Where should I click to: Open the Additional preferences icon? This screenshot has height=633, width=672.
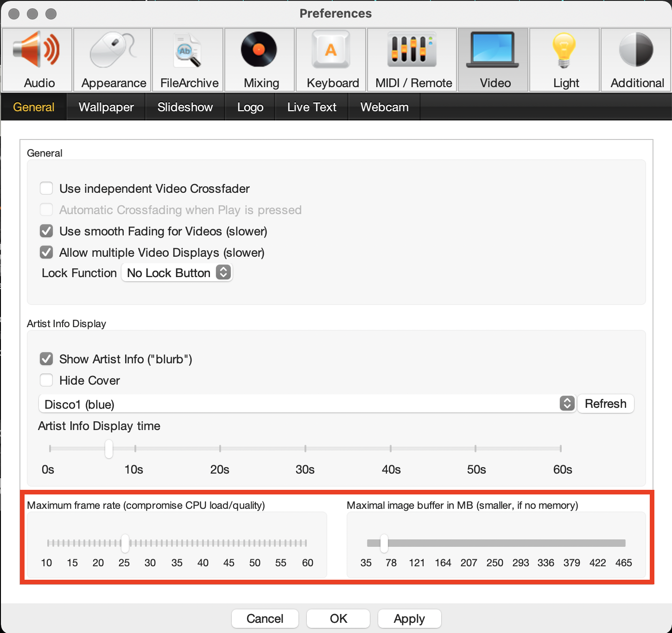click(x=636, y=50)
